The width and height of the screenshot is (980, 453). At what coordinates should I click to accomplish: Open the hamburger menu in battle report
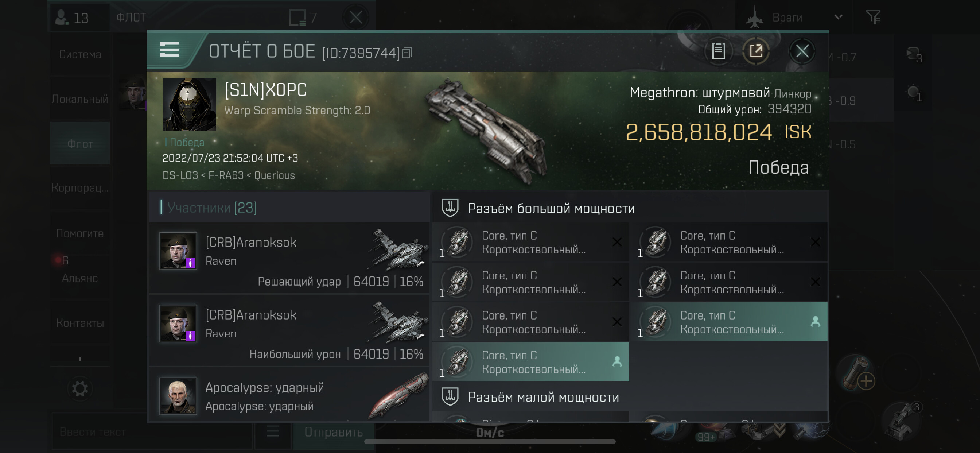[169, 50]
